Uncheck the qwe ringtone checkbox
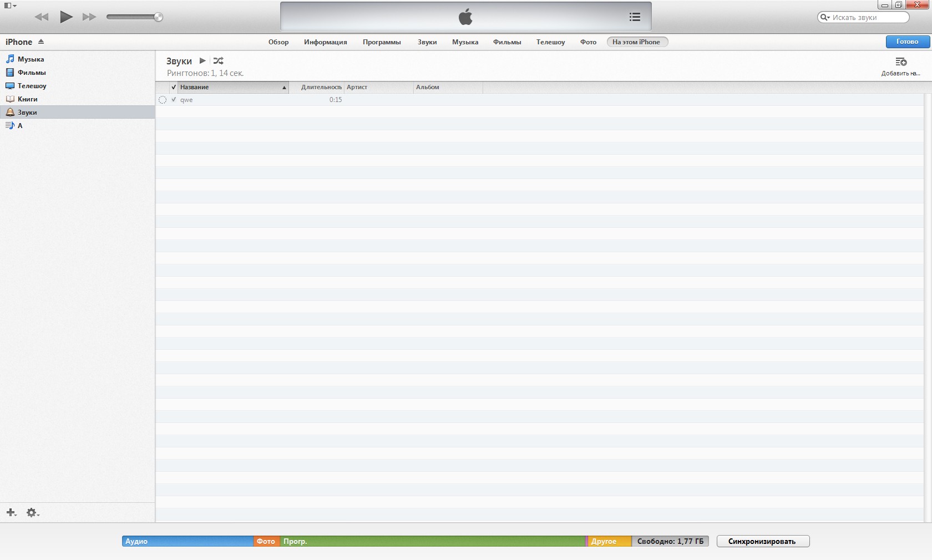The width and height of the screenshot is (932, 560). (174, 100)
